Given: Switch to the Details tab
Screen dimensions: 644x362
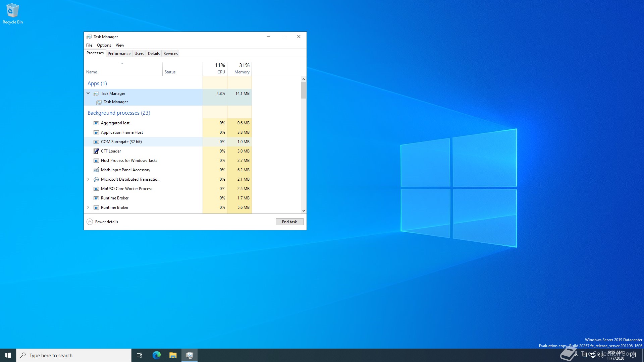Looking at the screenshot, I should (154, 54).
